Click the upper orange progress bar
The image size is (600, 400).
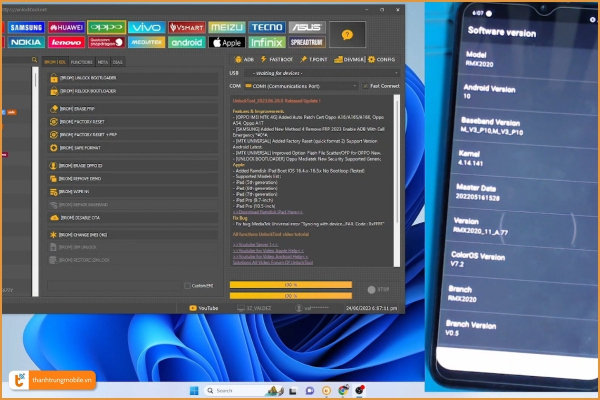click(x=291, y=285)
